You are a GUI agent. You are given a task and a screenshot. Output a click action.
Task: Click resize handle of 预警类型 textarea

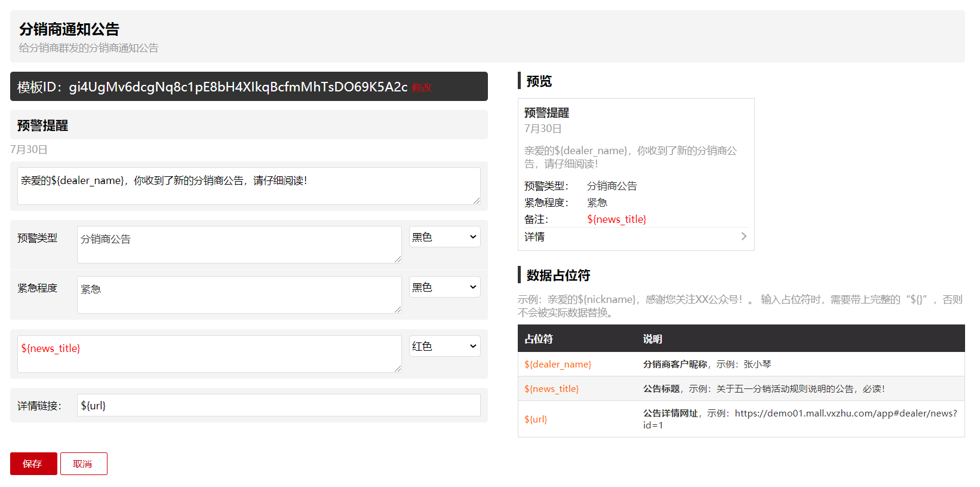[x=398, y=259]
